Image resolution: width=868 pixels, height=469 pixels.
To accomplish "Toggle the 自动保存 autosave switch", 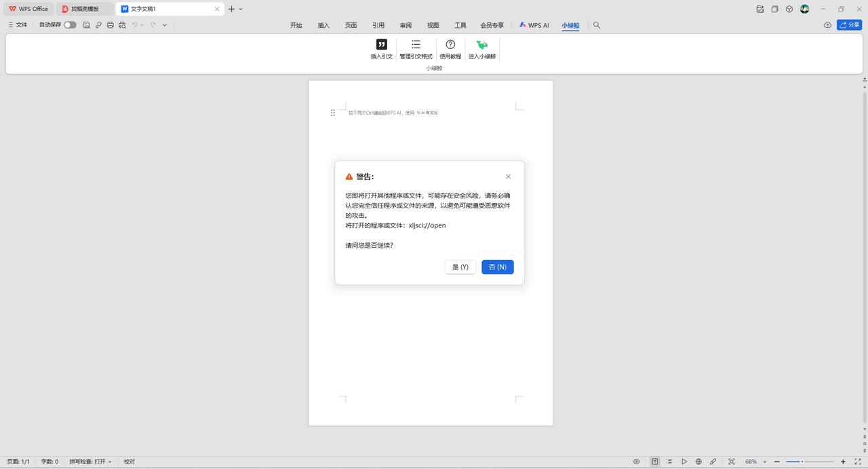I will tap(70, 25).
